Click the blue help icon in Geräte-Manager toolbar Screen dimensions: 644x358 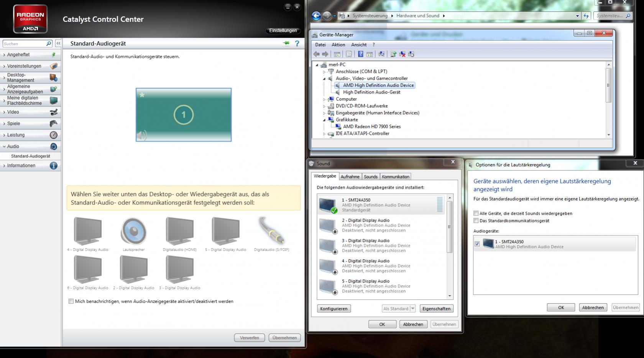(361, 54)
